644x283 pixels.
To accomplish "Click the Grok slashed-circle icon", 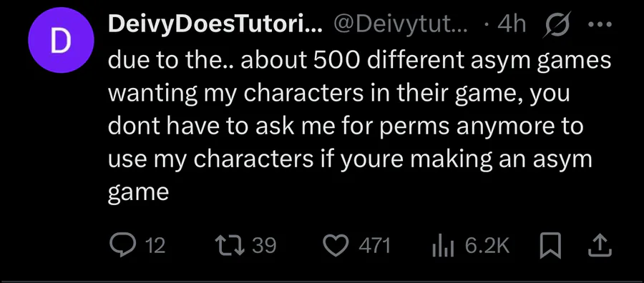I will pyautogui.click(x=557, y=26).
